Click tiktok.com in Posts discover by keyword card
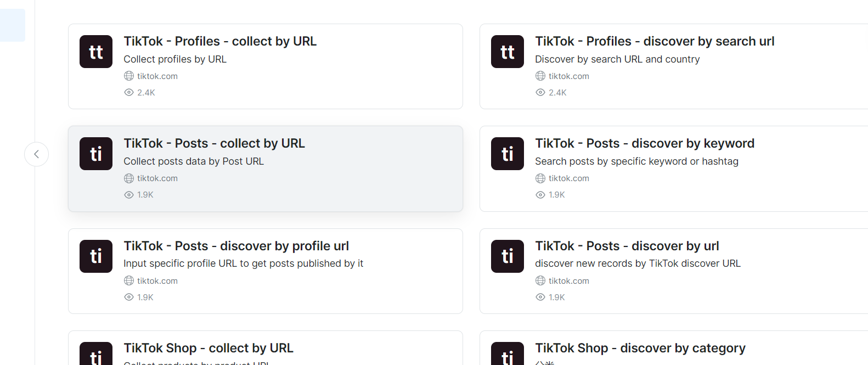The image size is (868, 365). pos(569,178)
